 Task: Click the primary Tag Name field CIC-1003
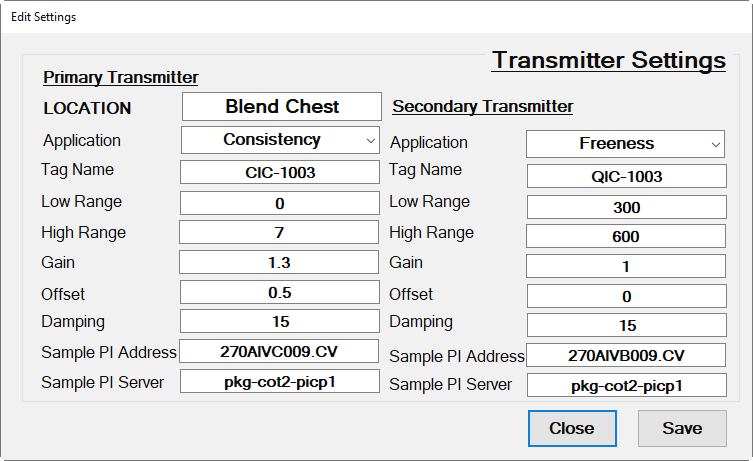(x=280, y=172)
